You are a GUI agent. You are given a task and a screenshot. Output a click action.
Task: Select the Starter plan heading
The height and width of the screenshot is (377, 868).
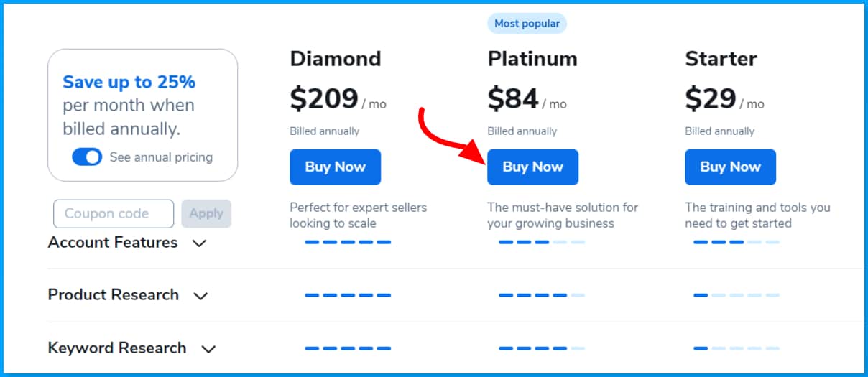pos(721,59)
